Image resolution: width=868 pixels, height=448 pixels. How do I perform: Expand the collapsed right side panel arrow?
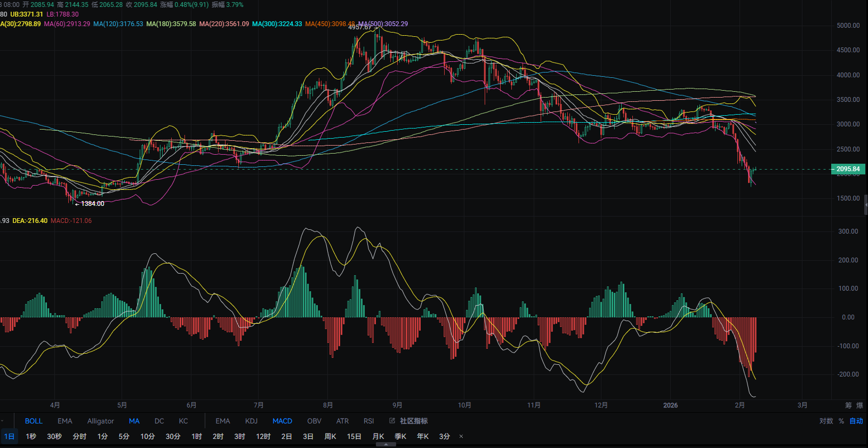pos(865,205)
